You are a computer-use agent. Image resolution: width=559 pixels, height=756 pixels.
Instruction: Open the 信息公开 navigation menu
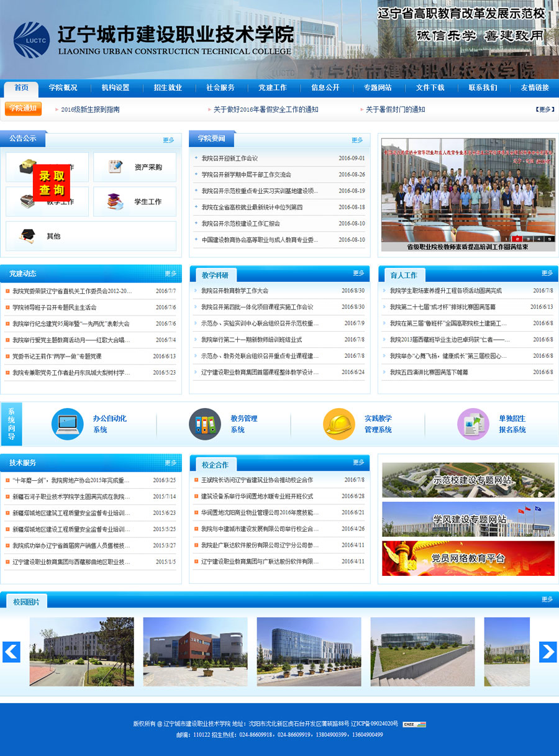click(x=325, y=88)
